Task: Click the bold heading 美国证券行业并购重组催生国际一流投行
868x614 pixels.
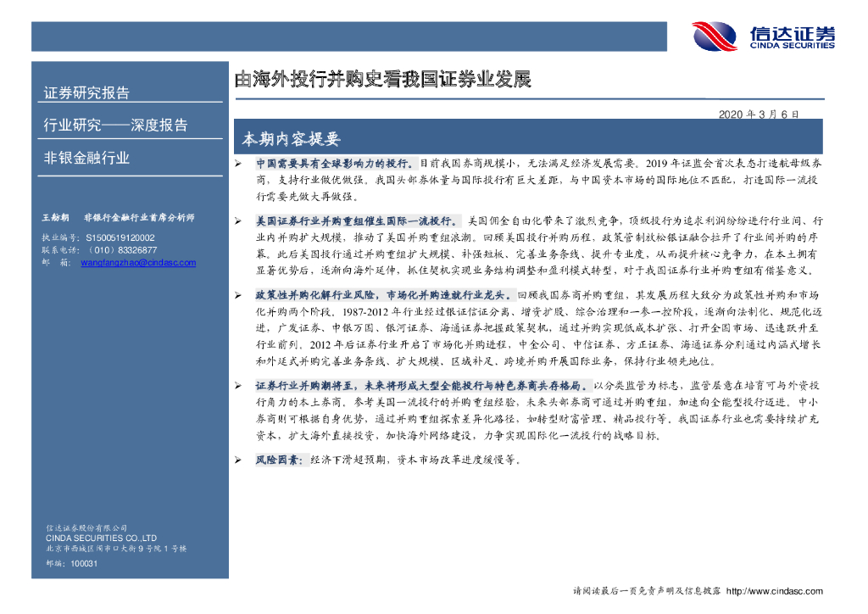Action: [x=356, y=220]
